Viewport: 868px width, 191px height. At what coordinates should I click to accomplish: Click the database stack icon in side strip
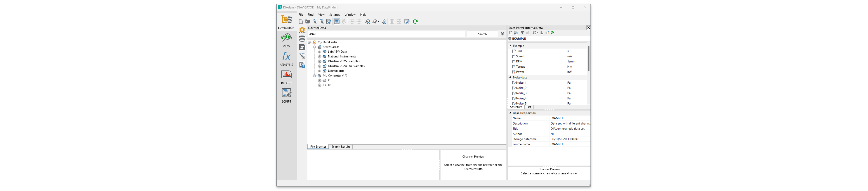[302, 39]
